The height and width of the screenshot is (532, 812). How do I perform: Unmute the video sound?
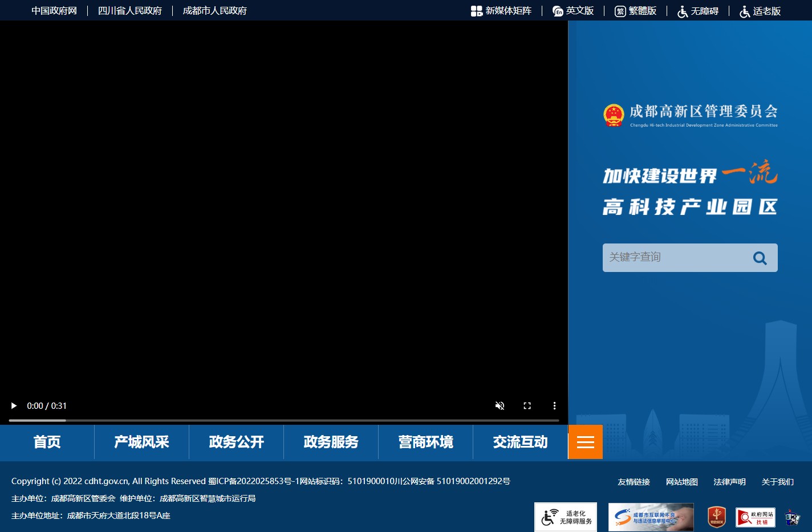click(500, 406)
